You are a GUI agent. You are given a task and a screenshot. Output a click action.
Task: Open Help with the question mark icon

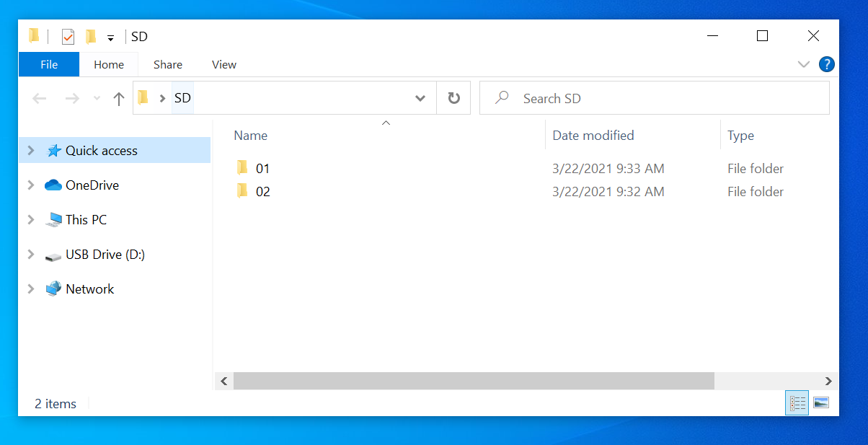(x=827, y=64)
